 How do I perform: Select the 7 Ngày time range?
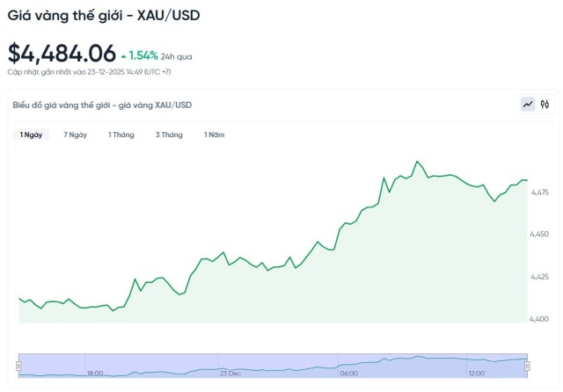coord(76,134)
